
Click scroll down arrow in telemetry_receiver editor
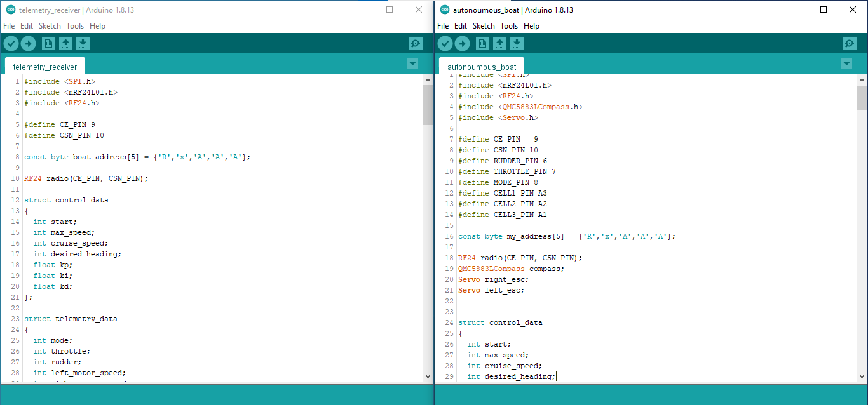tap(428, 376)
